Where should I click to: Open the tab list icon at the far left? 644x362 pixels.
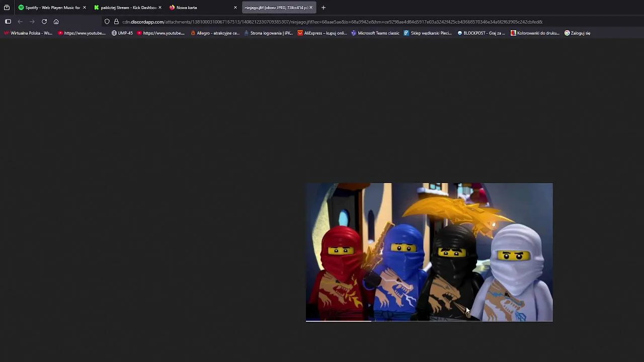tap(7, 8)
